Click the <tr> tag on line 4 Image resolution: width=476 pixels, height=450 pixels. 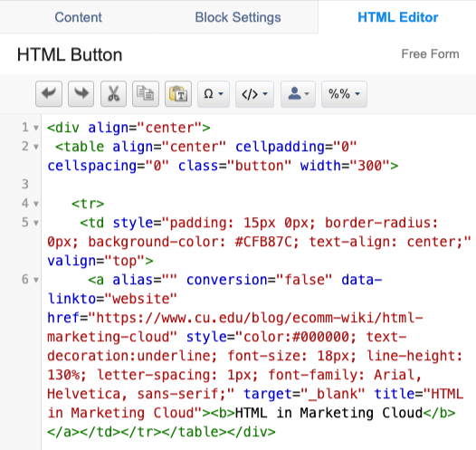click(88, 204)
